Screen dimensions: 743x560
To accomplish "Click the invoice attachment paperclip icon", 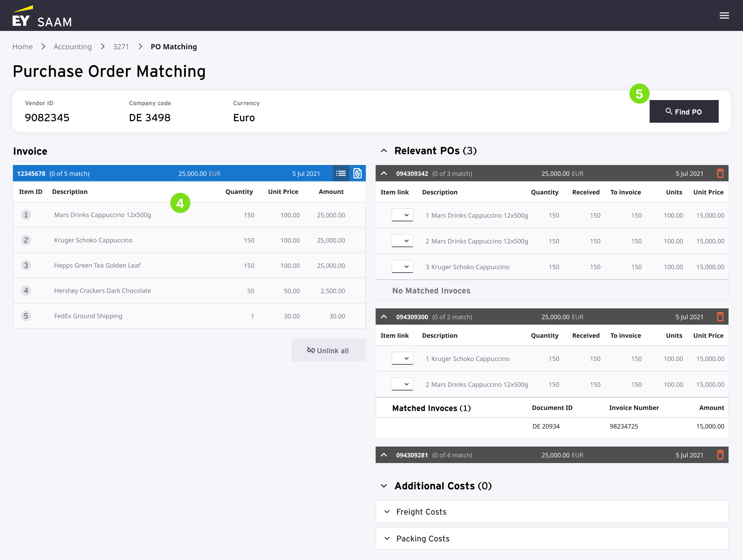I will coord(357,173).
